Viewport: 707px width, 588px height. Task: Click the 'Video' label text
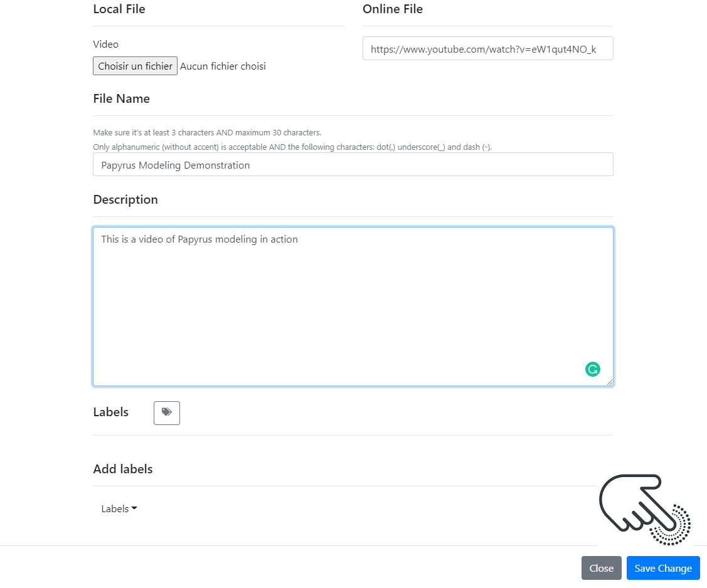(105, 44)
